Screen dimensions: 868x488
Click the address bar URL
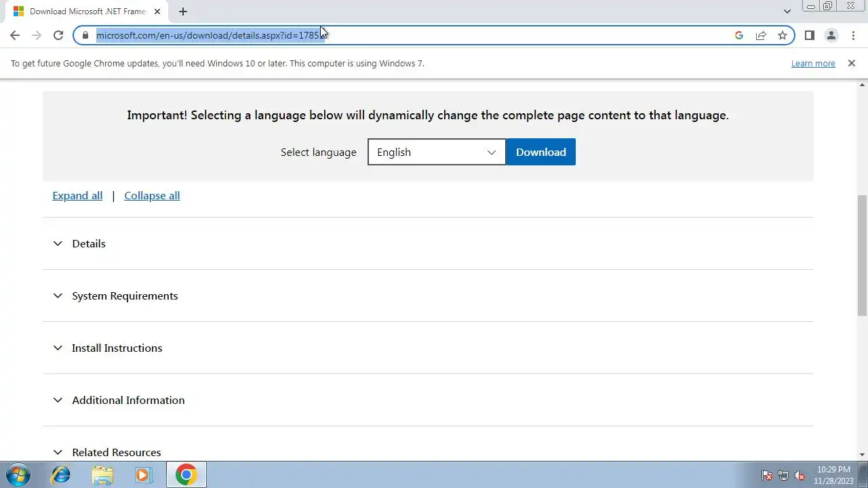(210, 35)
